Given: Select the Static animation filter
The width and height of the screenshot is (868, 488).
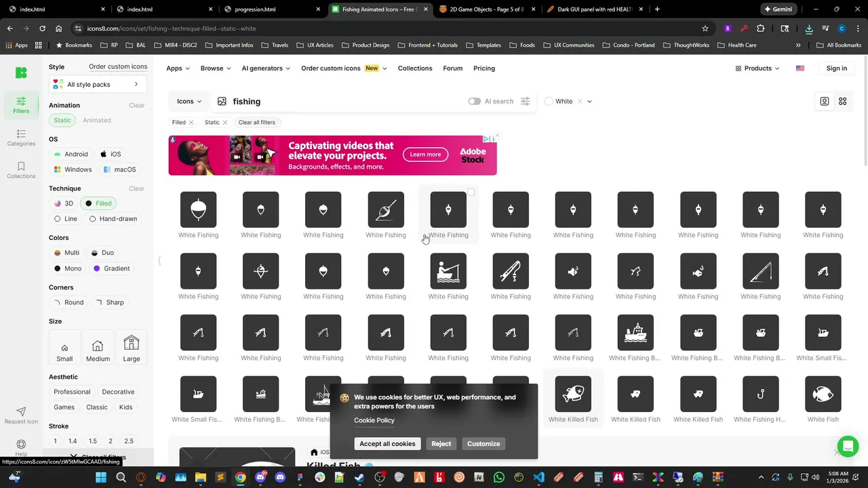Looking at the screenshot, I should click(x=62, y=120).
